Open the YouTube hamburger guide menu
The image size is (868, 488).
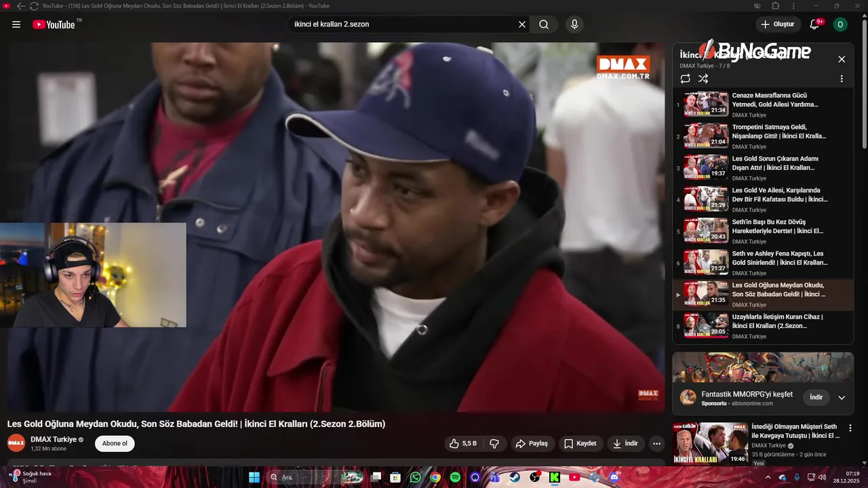pyautogui.click(x=16, y=24)
